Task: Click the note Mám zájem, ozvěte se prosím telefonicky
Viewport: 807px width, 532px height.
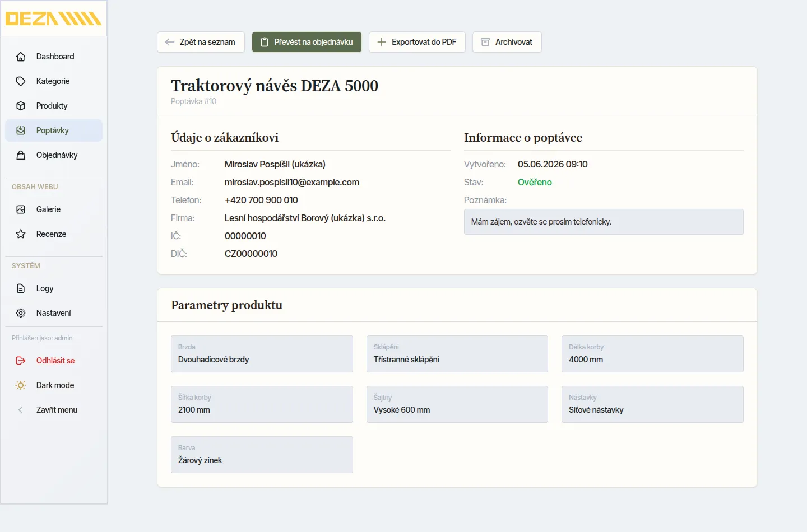Action: click(604, 222)
